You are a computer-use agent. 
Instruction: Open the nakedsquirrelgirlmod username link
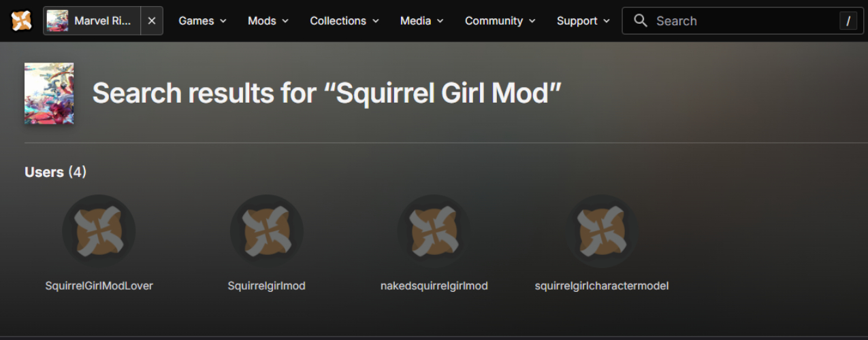[x=434, y=286]
